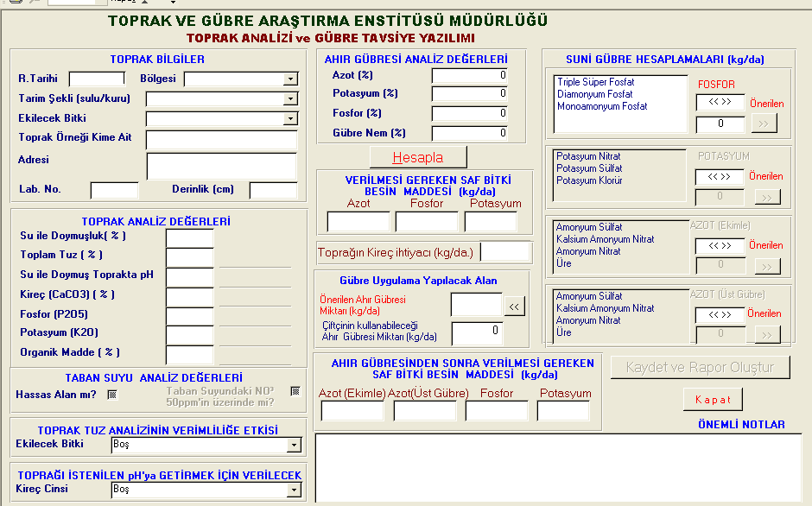Screen dimensions: 812x506
Task: Open the Kireç Cinsi dropdown
Action: click(294, 490)
